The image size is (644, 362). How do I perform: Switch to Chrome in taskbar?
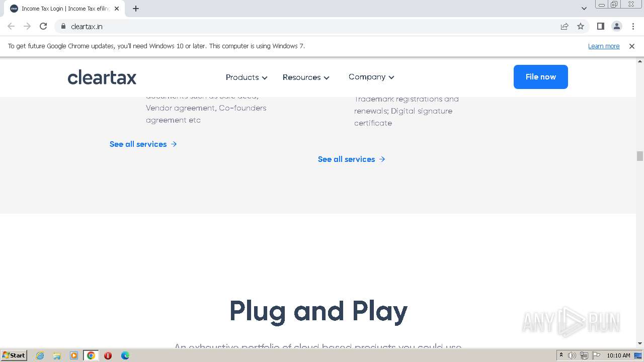tap(91, 355)
